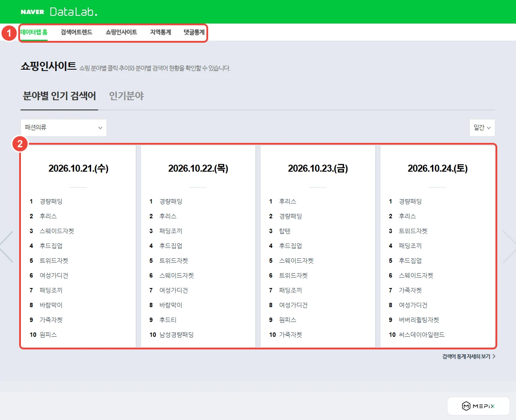Click 여성가디건 ranked 7 on 2026.10.22
Image resolution: width=516 pixels, height=420 pixels.
[x=174, y=290]
